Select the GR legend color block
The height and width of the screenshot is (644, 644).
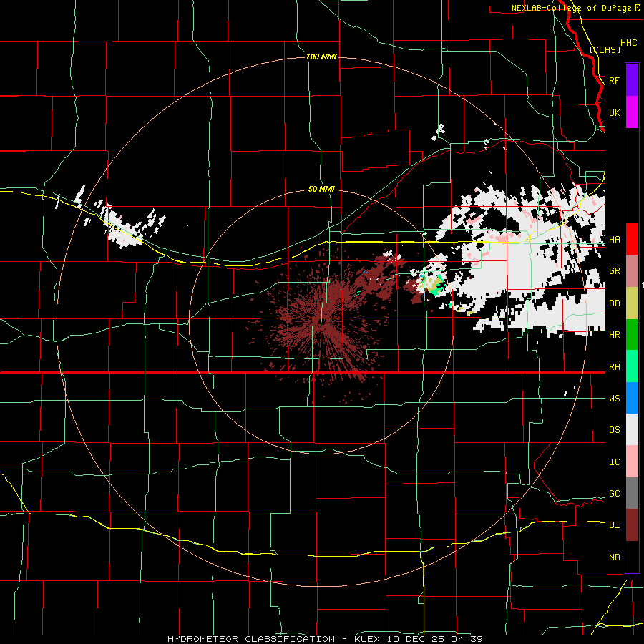[632, 271]
